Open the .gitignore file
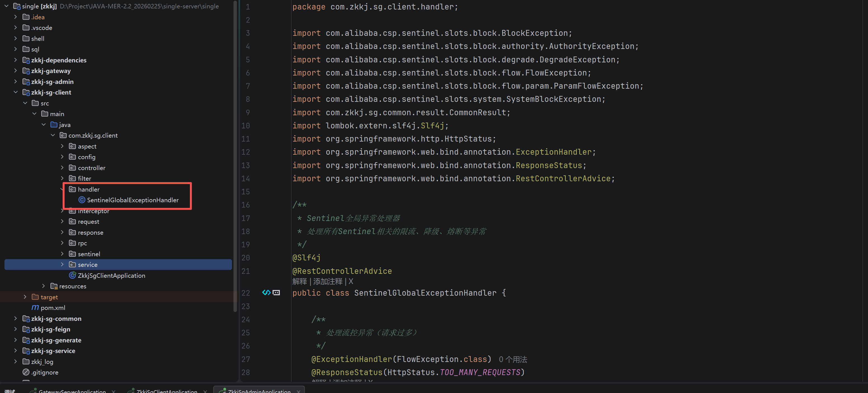868x393 pixels. pos(44,372)
